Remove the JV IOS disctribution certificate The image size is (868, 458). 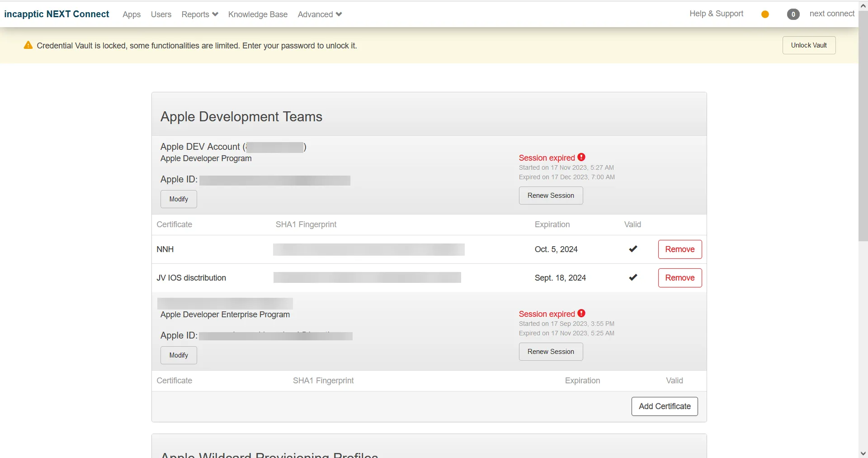tap(680, 278)
